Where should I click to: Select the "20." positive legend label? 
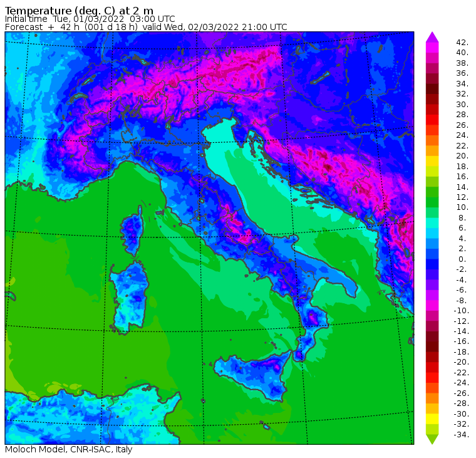click(462, 156)
